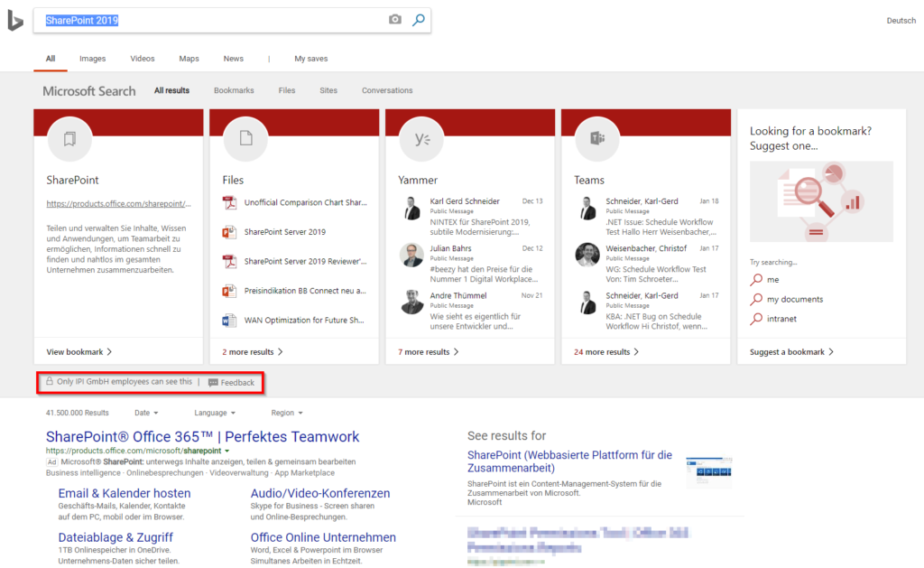
Task: Open 'Audio/Video-Konferenzen' sitelink
Action: pyautogui.click(x=320, y=493)
